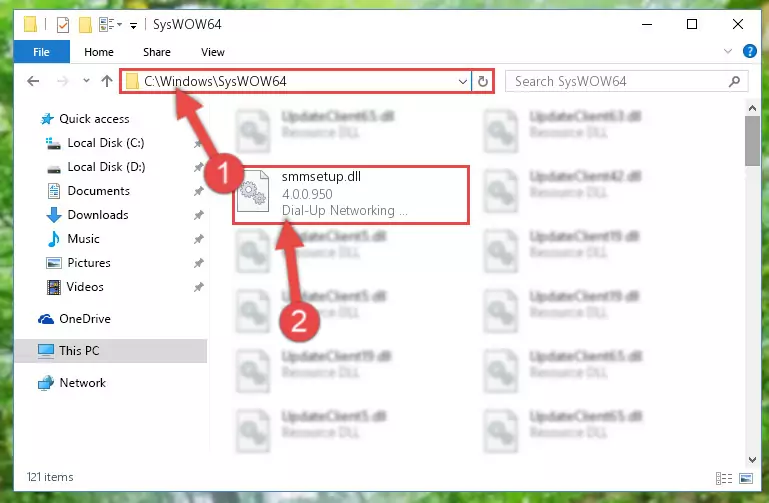
Task: Select the smmsetup.dll file name
Action: (321, 176)
